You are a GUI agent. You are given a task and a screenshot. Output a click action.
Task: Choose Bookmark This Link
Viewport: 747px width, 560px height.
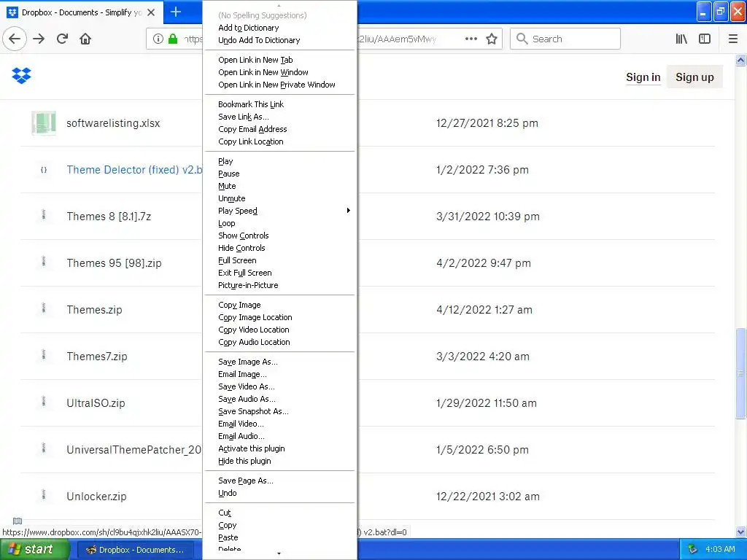[x=251, y=104]
